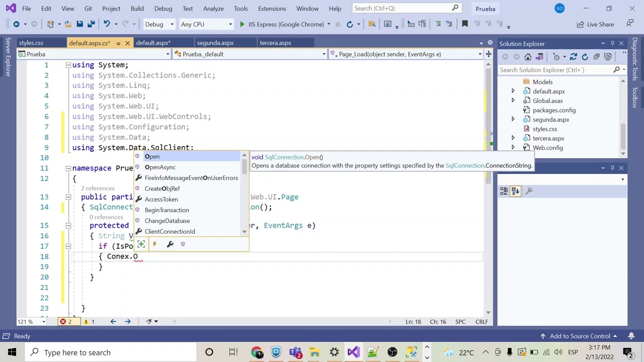644x362 pixels.
Task: Open the Any CPU platform dropdown
Action: click(206, 24)
